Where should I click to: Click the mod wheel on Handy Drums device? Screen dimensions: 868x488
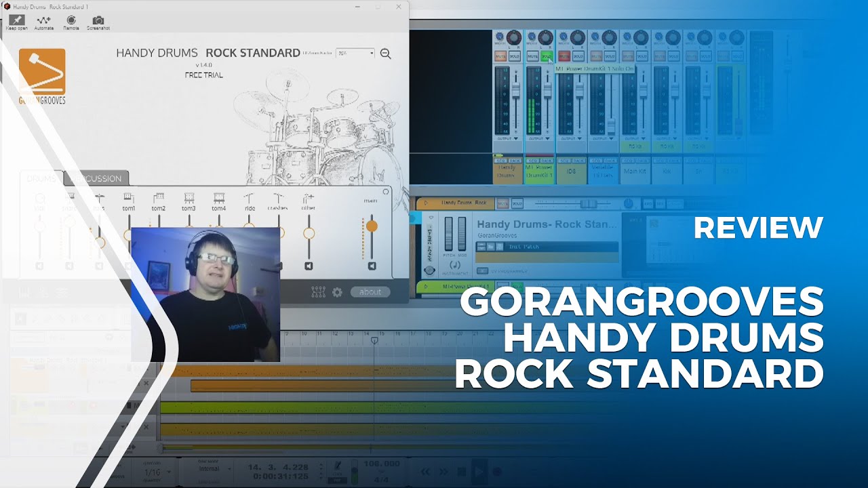coord(462,234)
